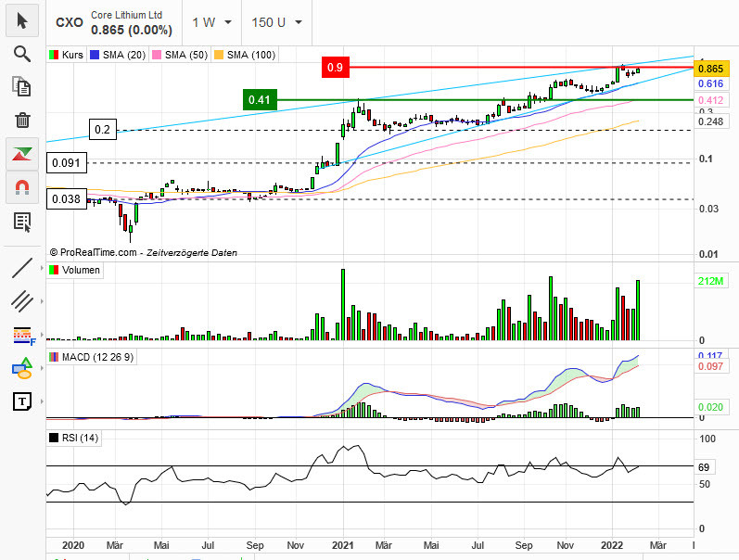The height and width of the screenshot is (560, 739).
Task: Select the trend line drawing tool
Action: pos(22,268)
